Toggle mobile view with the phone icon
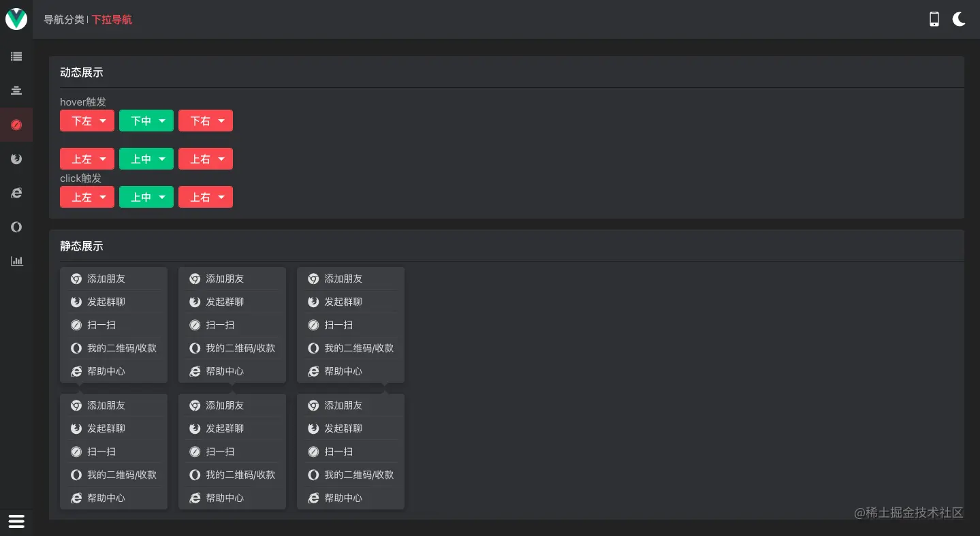980x536 pixels. coord(934,19)
